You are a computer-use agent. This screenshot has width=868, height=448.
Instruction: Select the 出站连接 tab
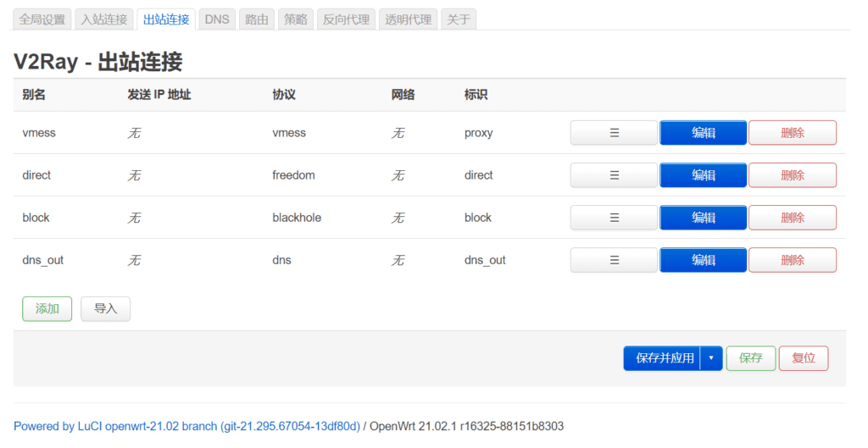pos(166,19)
